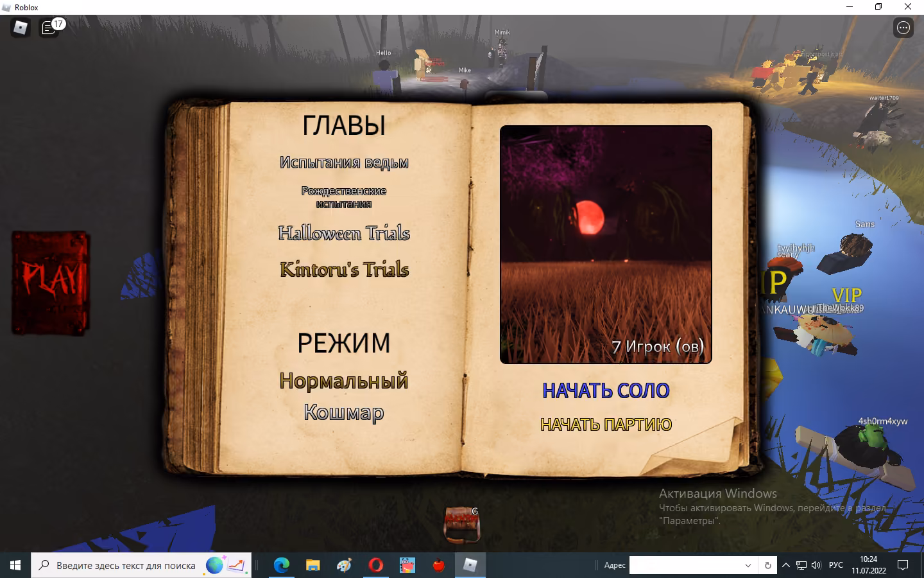Select the Испытания ведьм chapter

click(x=344, y=162)
